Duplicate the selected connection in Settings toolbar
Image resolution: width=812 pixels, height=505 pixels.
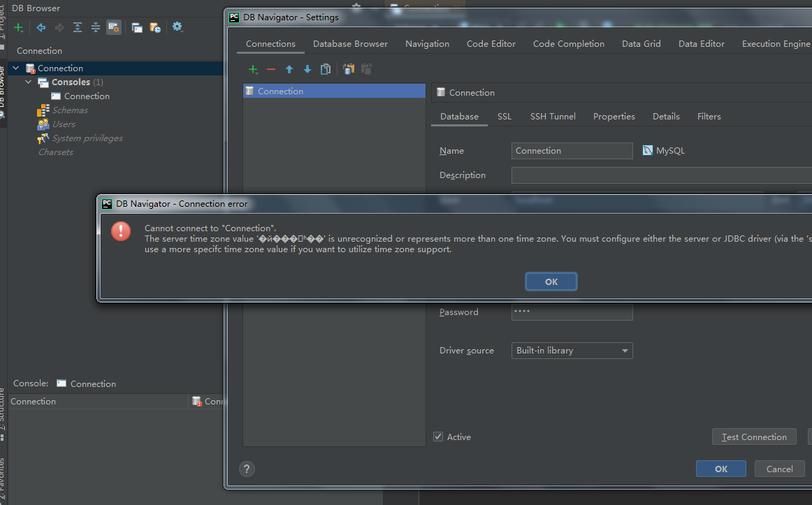tap(325, 69)
